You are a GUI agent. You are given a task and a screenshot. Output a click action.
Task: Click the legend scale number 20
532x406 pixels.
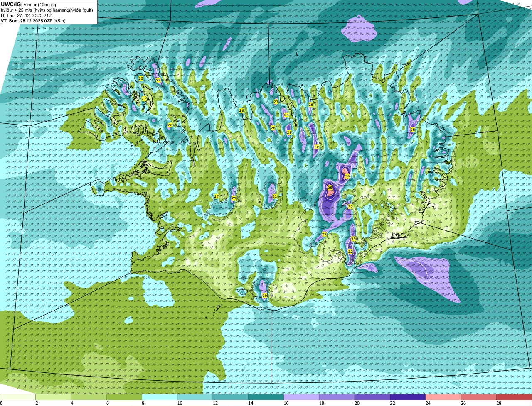coord(357,403)
